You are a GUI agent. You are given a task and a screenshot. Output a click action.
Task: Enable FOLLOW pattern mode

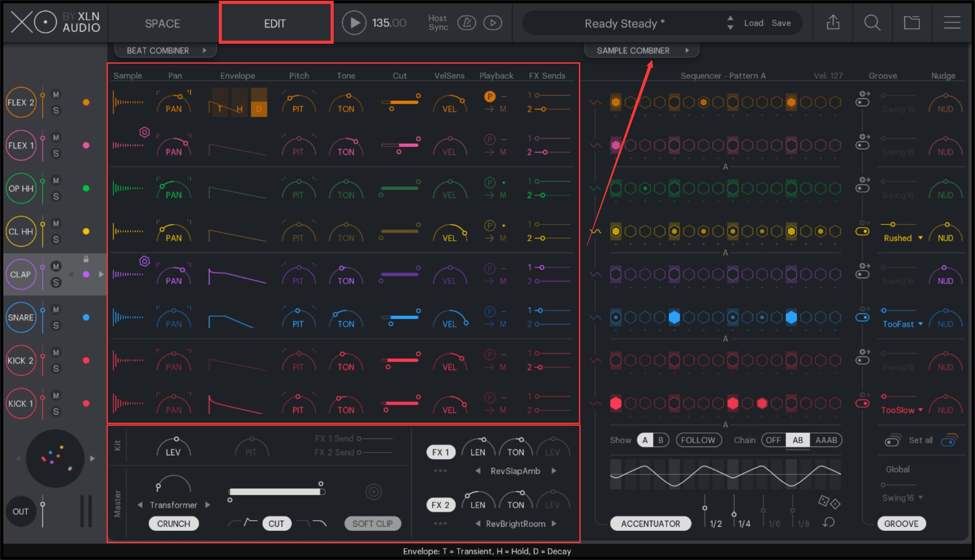click(698, 440)
